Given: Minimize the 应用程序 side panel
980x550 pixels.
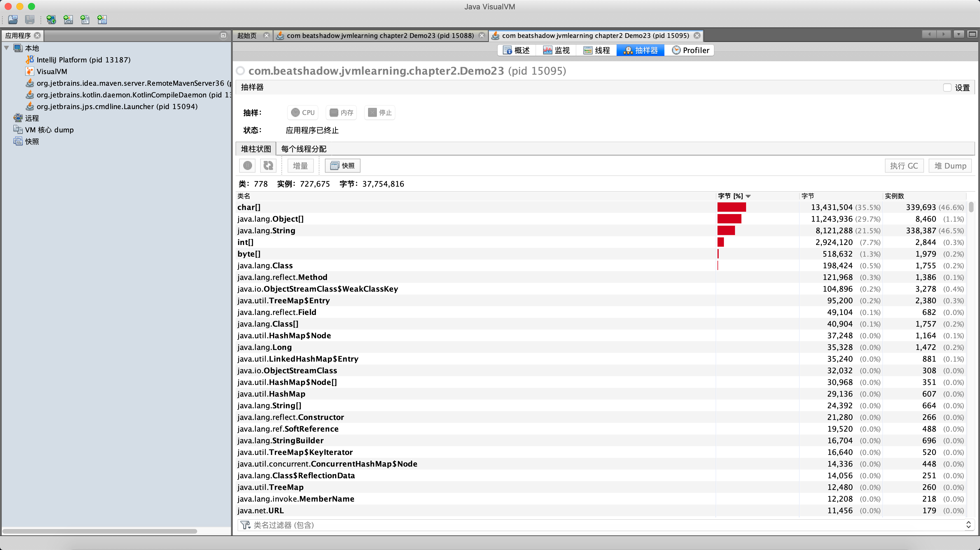Looking at the screenshot, I should coord(223,35).
